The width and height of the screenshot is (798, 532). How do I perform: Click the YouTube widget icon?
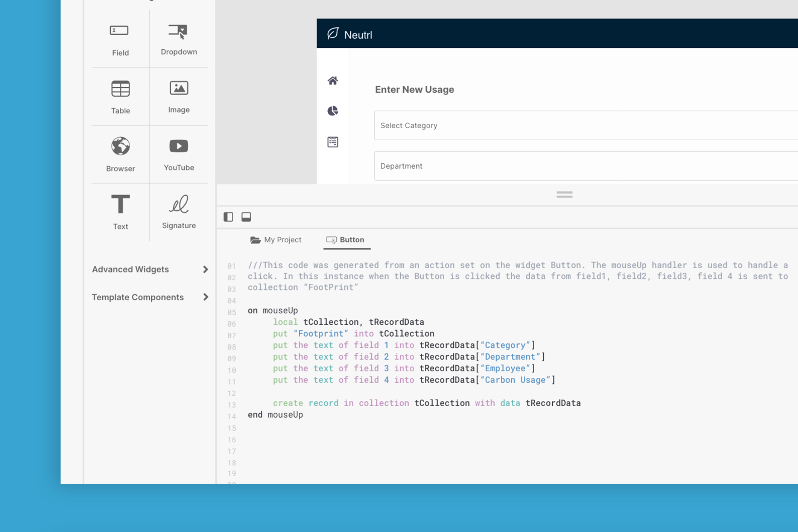179,146
